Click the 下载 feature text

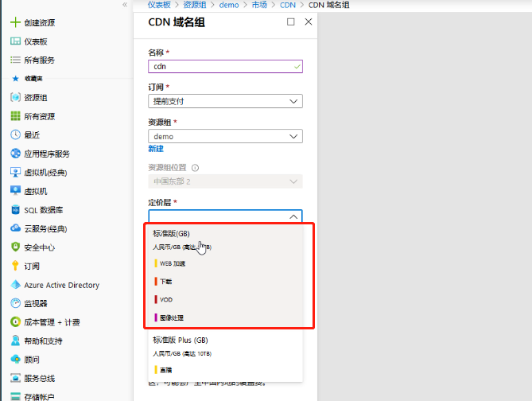(x=166, y=282)
